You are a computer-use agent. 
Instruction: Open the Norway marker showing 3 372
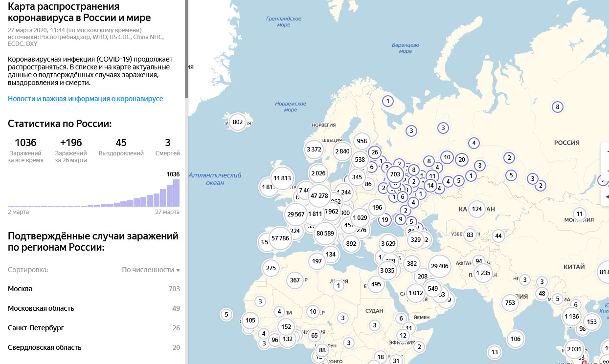[x=314, y=150]
